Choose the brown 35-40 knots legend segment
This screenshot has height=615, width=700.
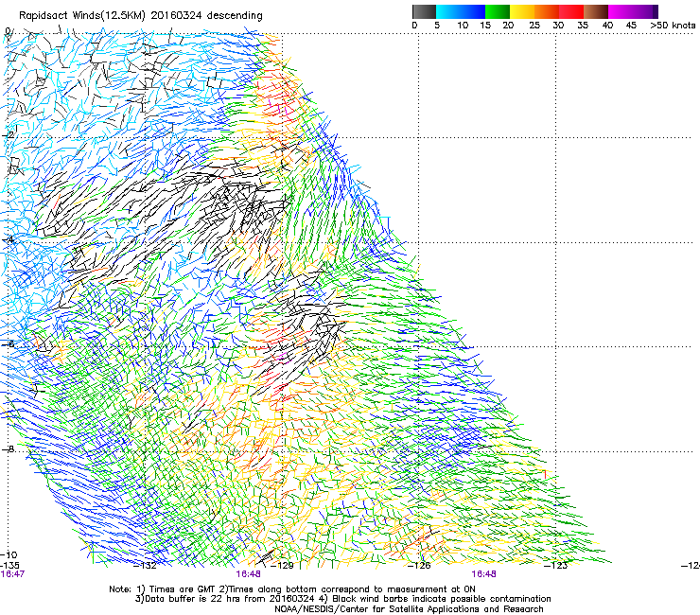596,11
